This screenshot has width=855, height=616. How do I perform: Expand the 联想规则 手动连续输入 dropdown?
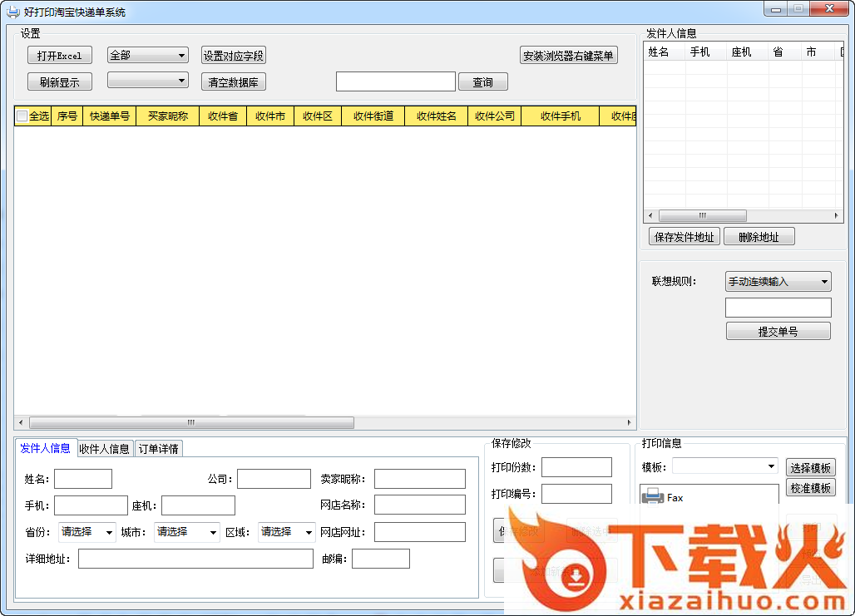(x=778, y=282)
